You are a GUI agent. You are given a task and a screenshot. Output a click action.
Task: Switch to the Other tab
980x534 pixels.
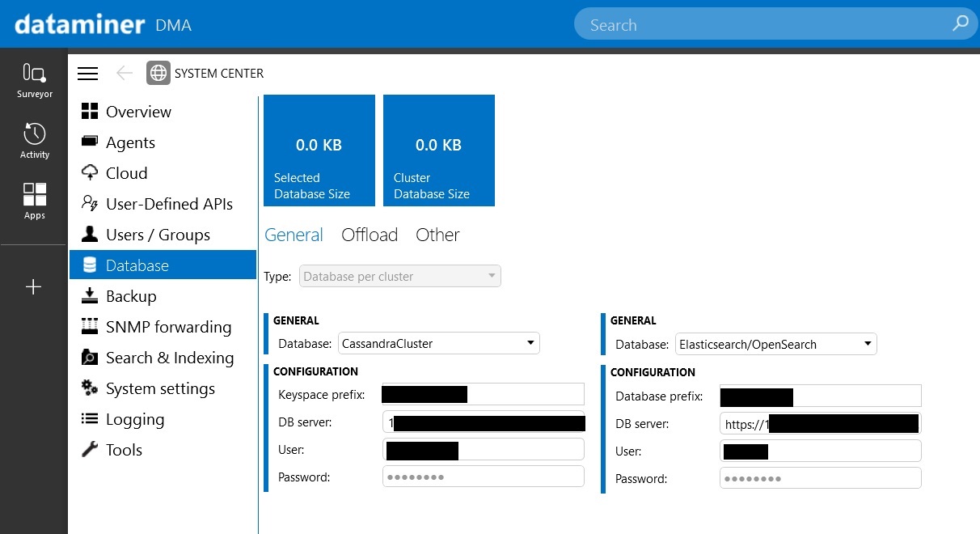[x=437, y=235]
